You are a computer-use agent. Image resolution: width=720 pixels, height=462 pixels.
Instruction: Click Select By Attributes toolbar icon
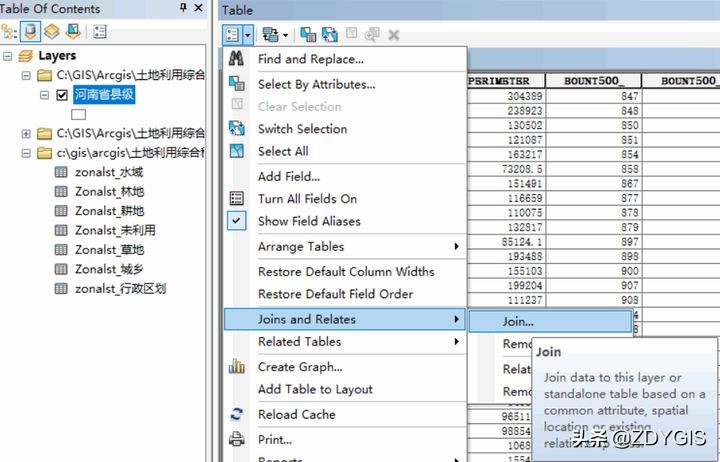point(308,34)
